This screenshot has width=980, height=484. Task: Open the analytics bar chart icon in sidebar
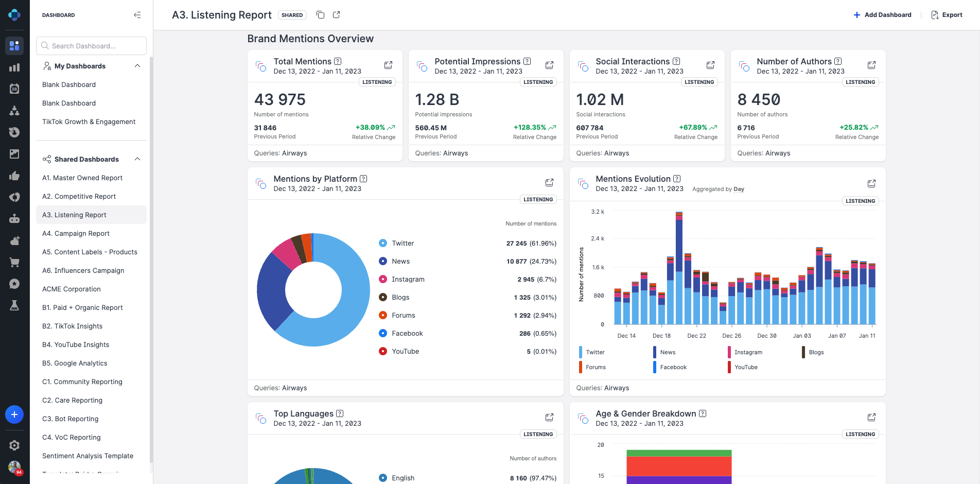(15, 67)
